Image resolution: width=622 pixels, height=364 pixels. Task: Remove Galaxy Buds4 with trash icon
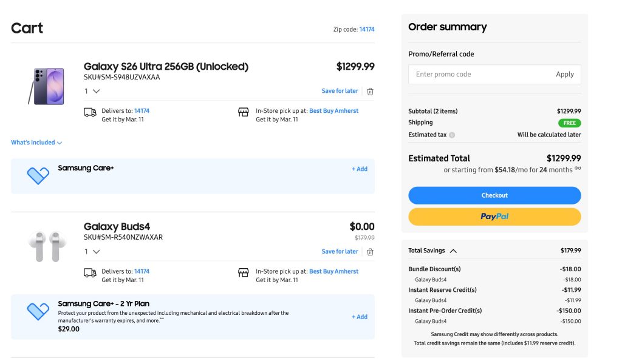[x=370, y=252]
